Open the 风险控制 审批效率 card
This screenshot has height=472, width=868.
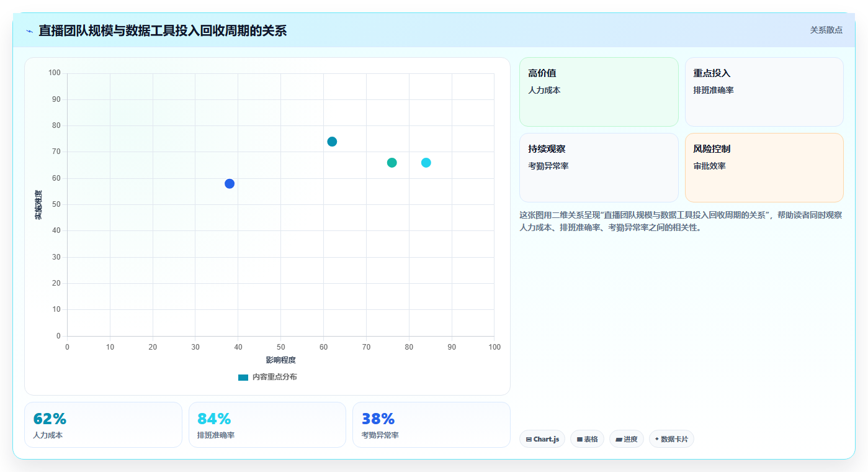[764, 168]
